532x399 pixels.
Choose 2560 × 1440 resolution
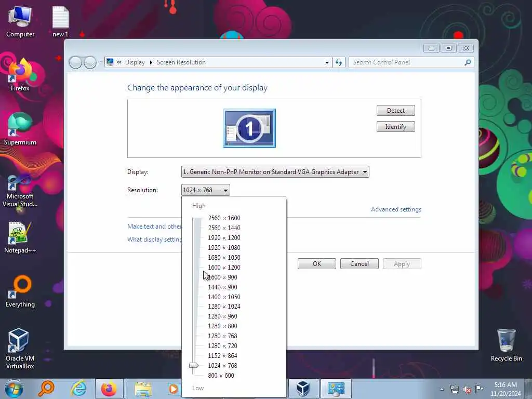[x=224, y=228]
